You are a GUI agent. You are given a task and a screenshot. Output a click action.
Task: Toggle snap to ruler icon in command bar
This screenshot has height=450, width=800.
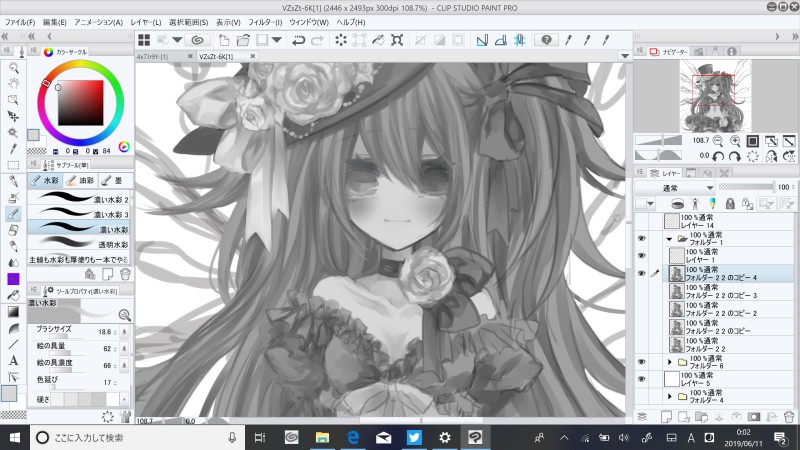pyautogui.click(x=482, y=40)
